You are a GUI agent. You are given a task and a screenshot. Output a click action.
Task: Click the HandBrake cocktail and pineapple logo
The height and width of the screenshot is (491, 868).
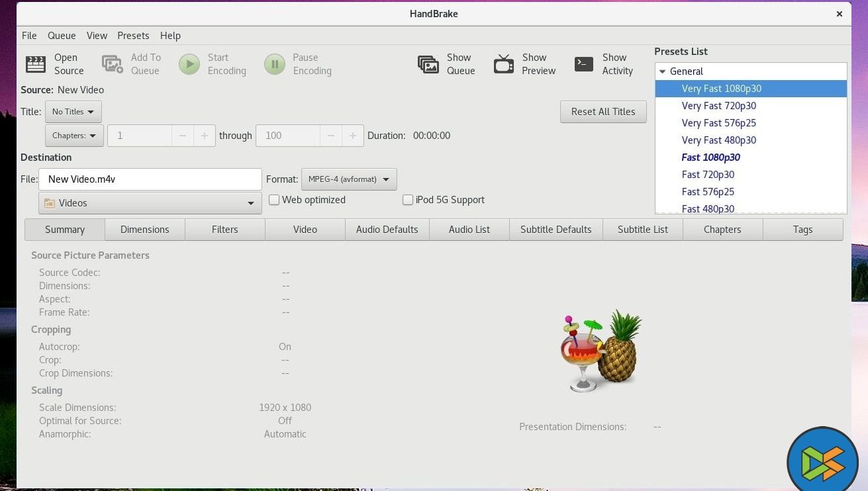coord(601,351)
